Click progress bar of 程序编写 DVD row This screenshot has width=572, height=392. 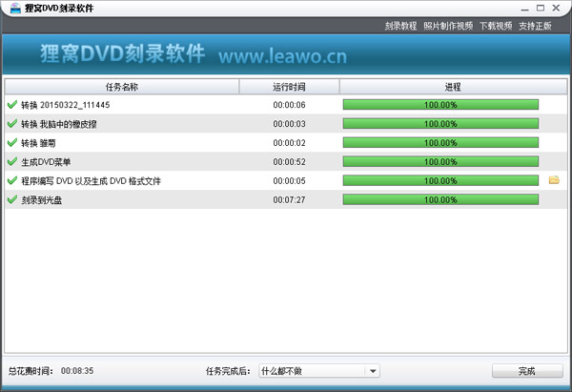click(x=440, y=180)
